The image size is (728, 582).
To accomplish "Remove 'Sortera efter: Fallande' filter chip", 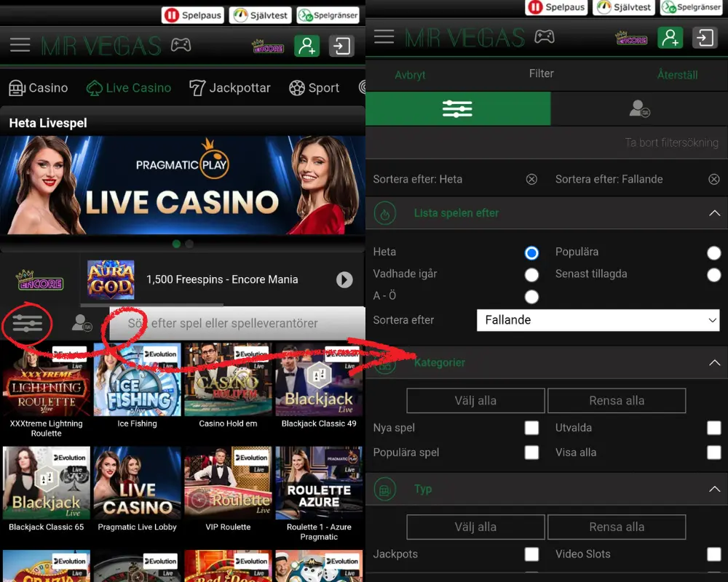I will [x=714, y=179].
